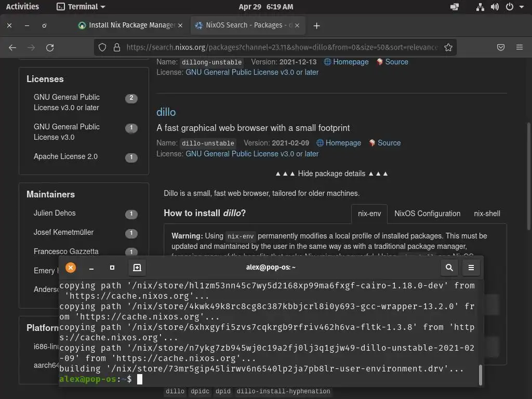532x399 pixels.
Task: Open the network status icon
Action: [x=480, y=7]
